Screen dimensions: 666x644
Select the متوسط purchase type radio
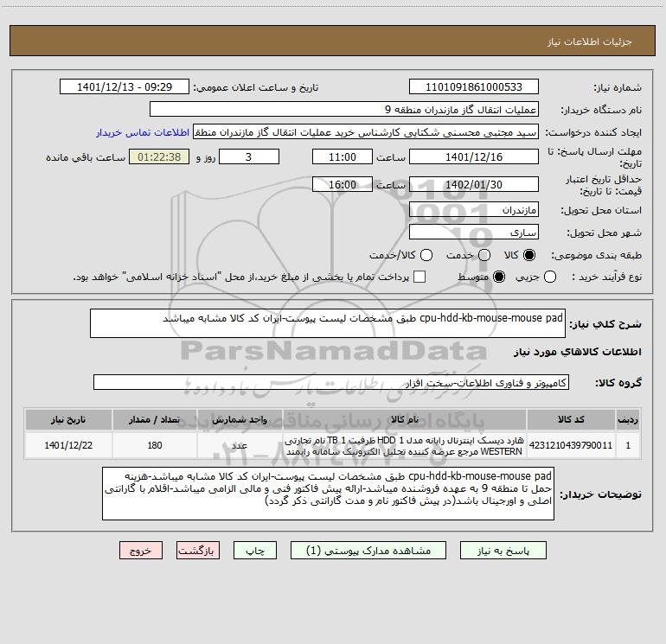pos(499,277)
